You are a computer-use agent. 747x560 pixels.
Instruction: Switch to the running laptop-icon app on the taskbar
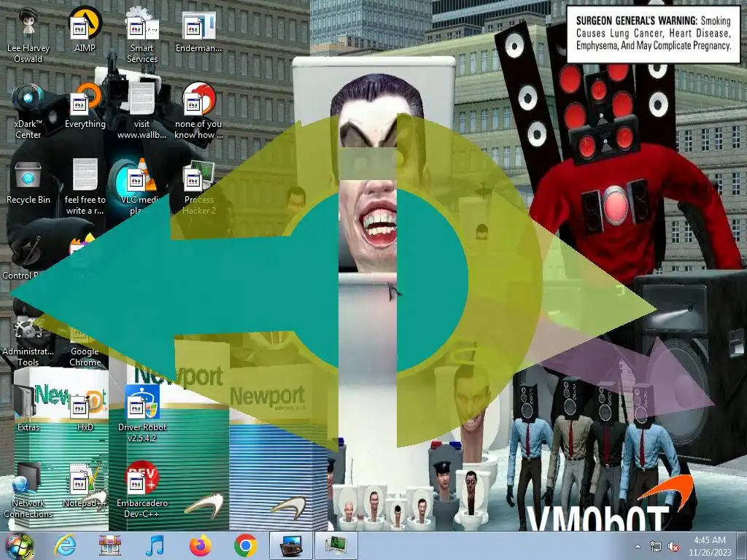tap(291, 545)
